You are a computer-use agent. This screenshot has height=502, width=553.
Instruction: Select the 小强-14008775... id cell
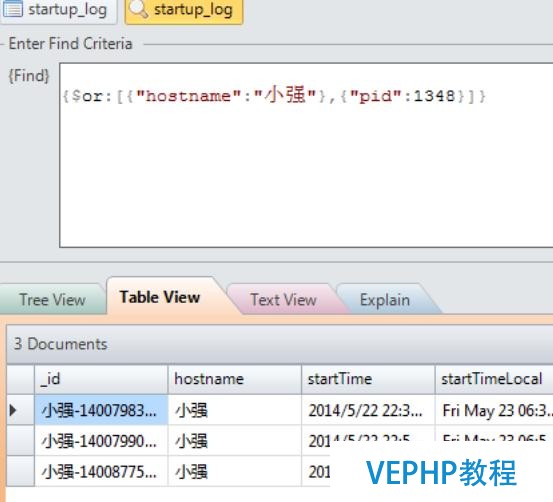[x=101, y=472]
